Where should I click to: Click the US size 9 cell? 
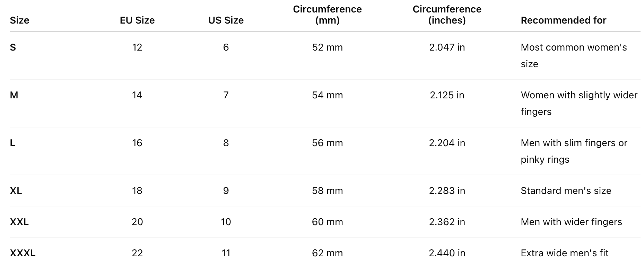(x=226, y=191)
